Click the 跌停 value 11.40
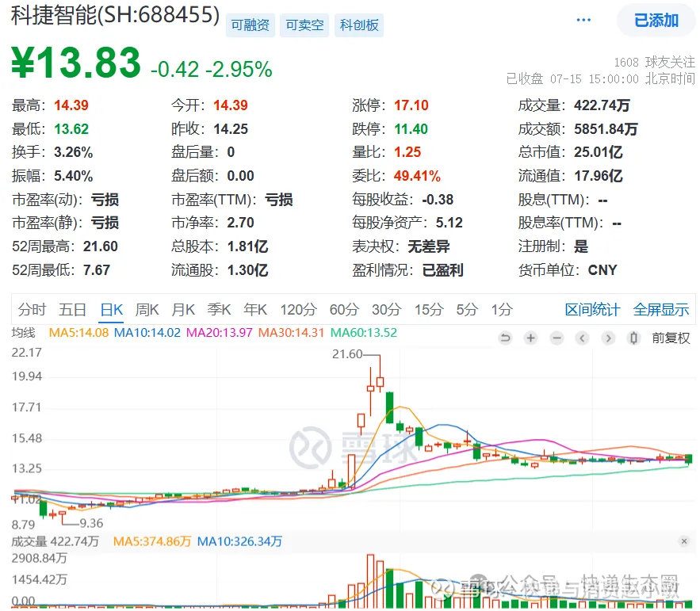Viewport: 700px width, 611px height. tap(411, 129)
